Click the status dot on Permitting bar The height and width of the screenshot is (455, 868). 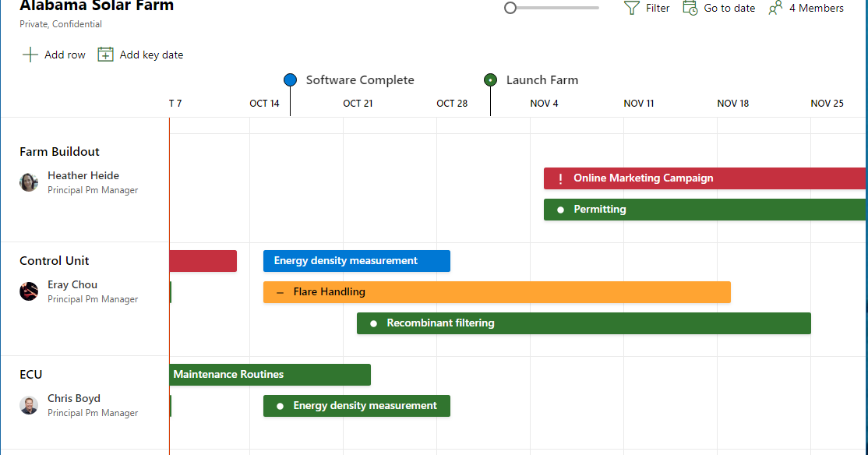560,209
